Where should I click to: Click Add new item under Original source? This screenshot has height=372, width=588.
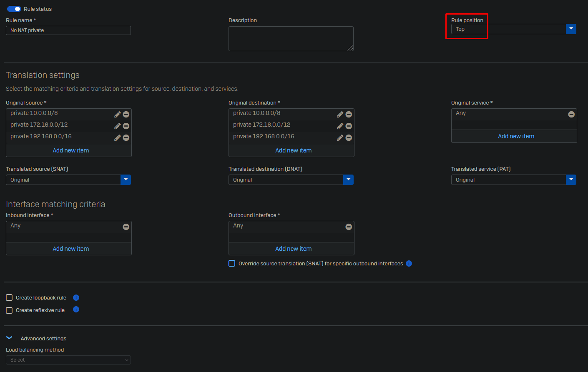(70, 150)
